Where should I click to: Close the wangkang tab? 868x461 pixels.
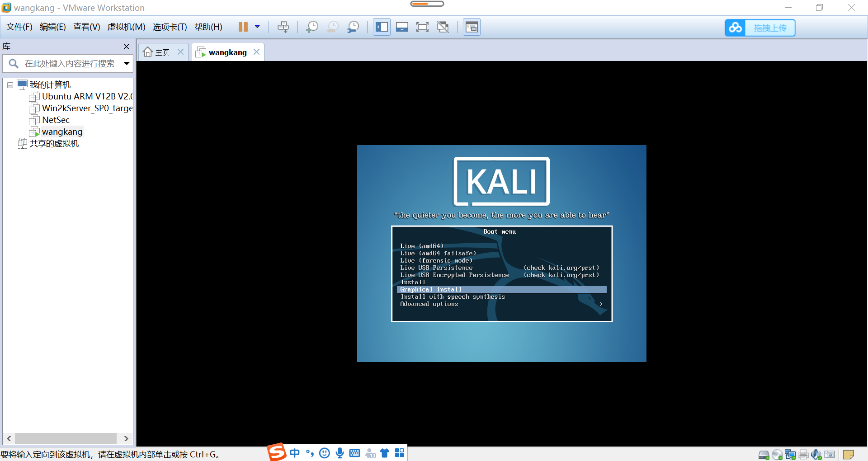(256, 52)
